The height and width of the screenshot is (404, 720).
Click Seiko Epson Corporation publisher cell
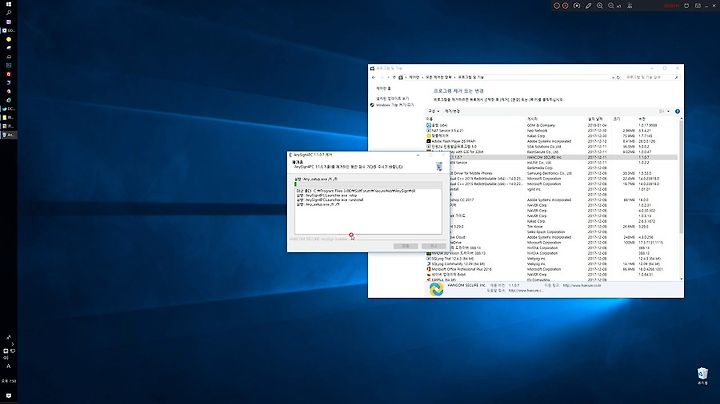tap(546, 232)
